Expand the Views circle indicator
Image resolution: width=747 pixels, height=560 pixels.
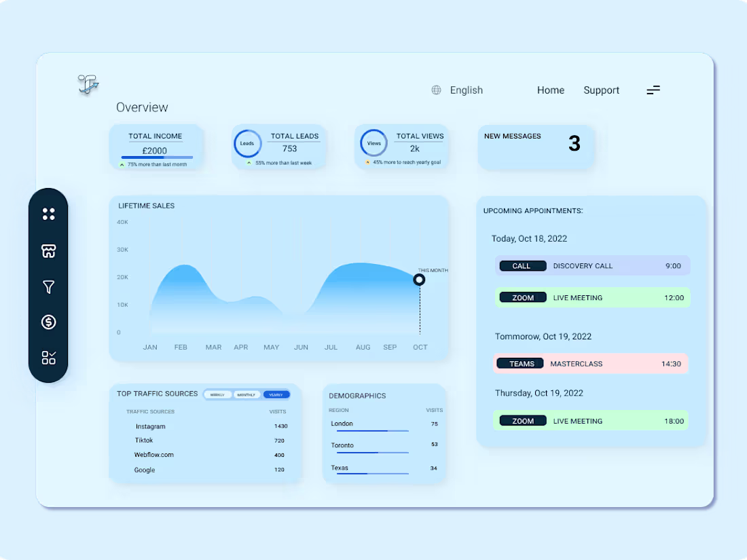[373, 143]
